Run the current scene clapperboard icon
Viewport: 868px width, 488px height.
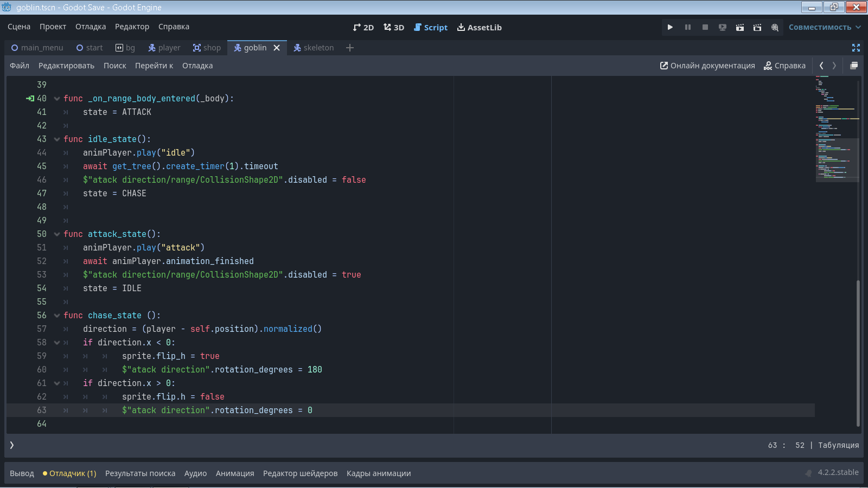[740, 27]
